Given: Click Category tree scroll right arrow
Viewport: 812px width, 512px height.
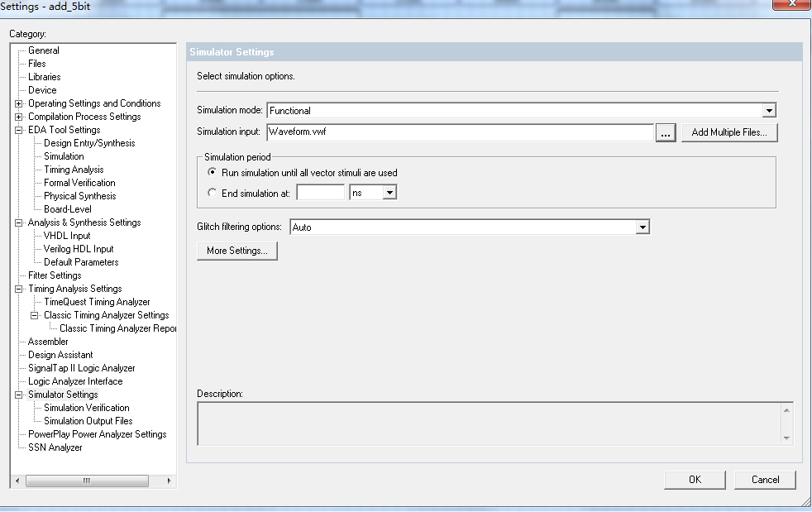Looking at the screenshot, I should pyautogui.click(x=169, y=481).
